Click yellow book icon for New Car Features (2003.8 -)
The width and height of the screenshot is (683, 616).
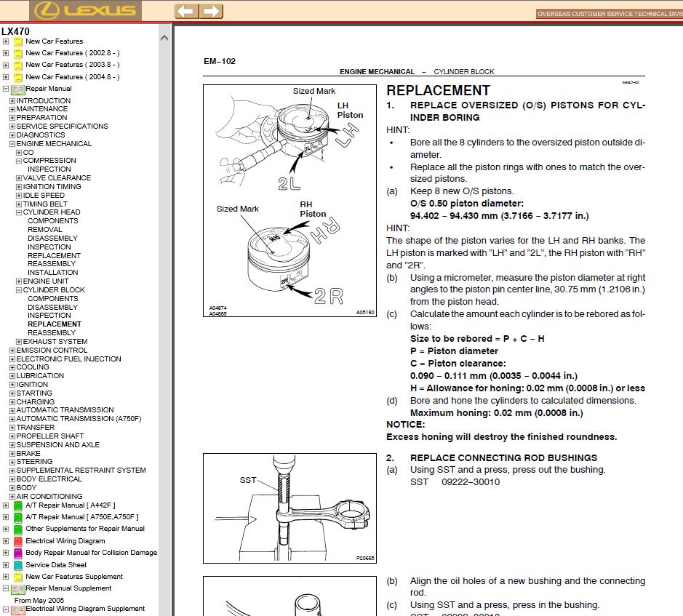point(18,65)
